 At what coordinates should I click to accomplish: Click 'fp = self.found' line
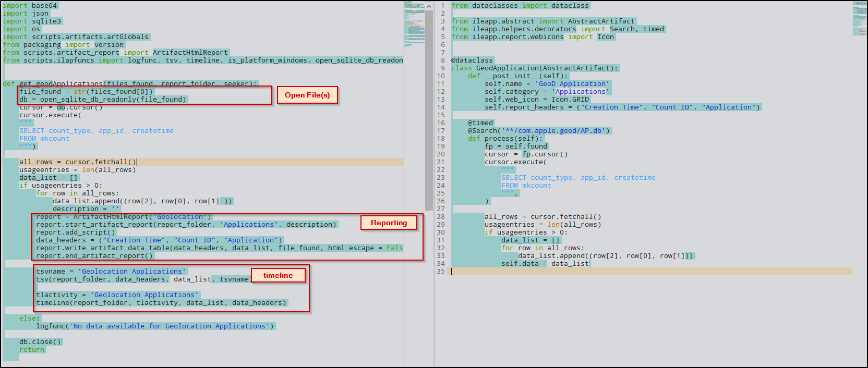(516, 146)
